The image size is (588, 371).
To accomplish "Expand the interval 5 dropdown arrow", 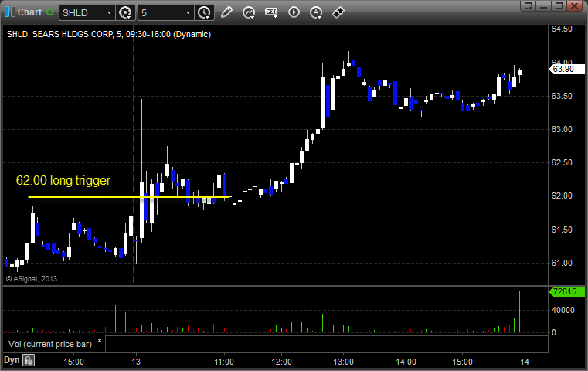I will click(x=189, y=13).
